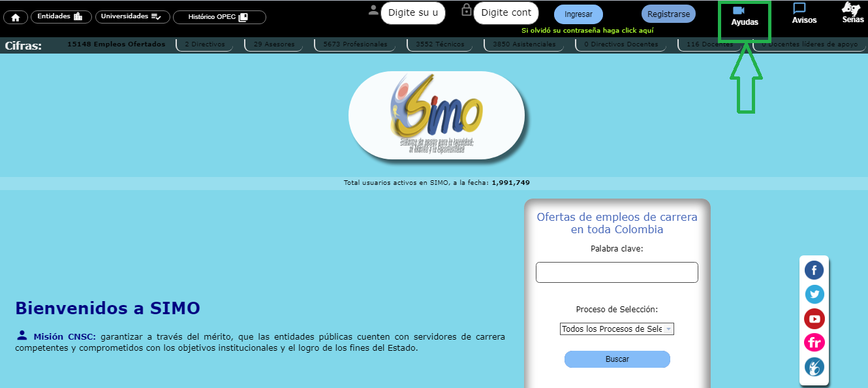Viewport: 868px width, 388px height.
Task: Open the Twitter social icon
Action: (814, 295)
